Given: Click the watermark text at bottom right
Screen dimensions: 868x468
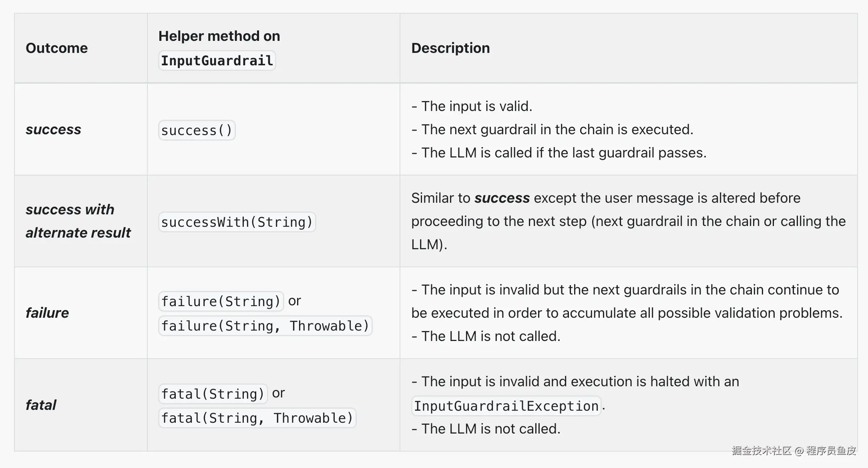Looking at the screenshot, I should [x=794, y=451].
